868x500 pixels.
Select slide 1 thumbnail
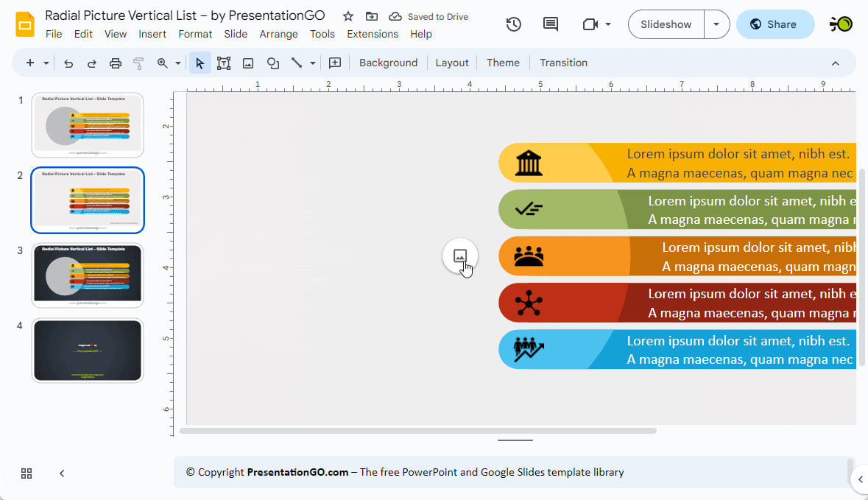[x=88, y=125]
